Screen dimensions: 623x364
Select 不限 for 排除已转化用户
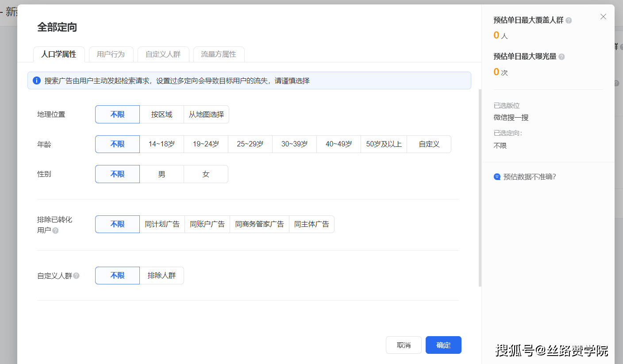tap(117, 224)
